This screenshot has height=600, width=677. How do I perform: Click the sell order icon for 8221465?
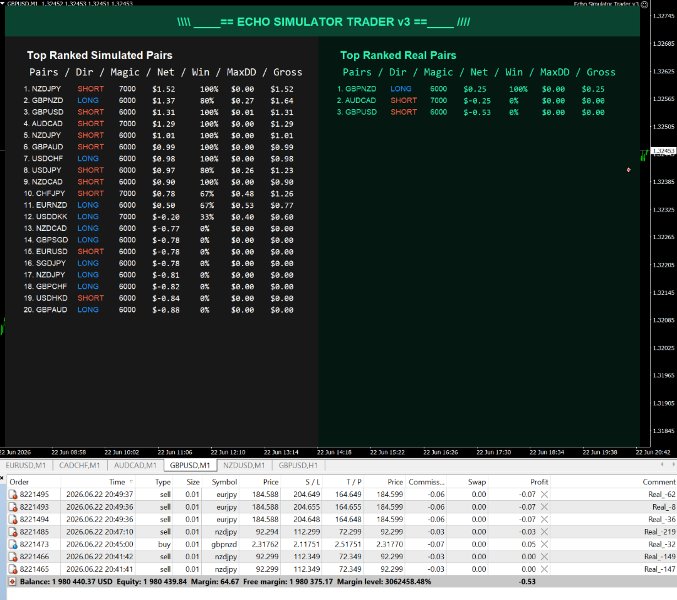(13, 570)
